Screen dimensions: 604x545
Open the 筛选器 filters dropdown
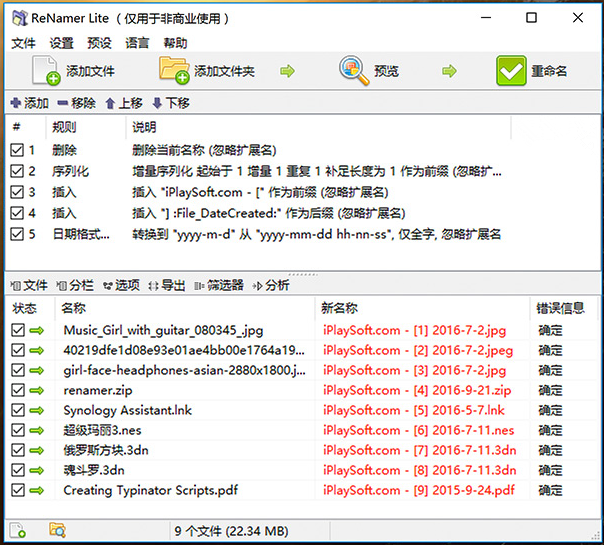tap(219, 285)
